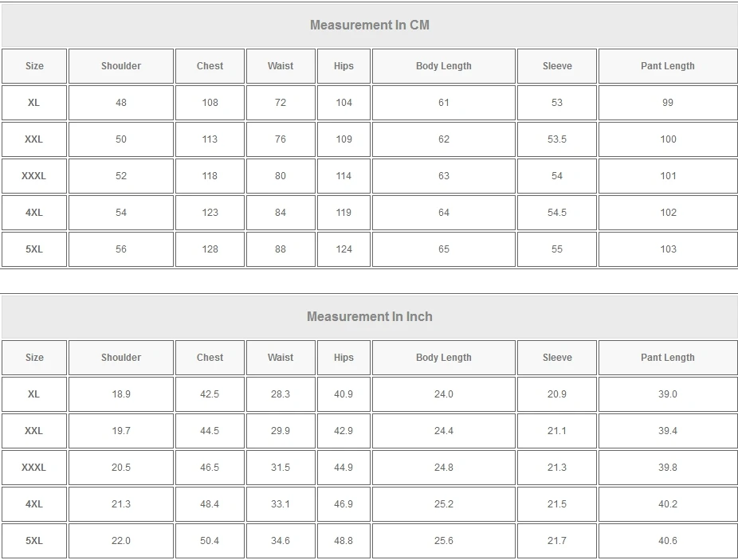Click the Sleeve header in the Inch table

pyautogui.click(x=557, y=358)
